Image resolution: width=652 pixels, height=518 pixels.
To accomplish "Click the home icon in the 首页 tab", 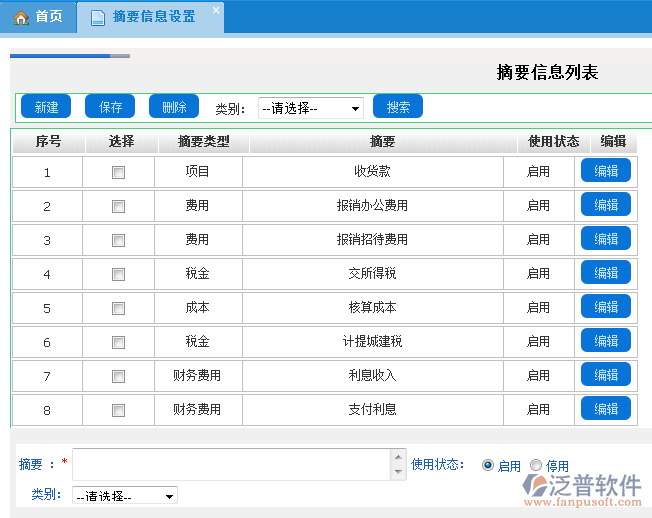I will pos(21,17).
